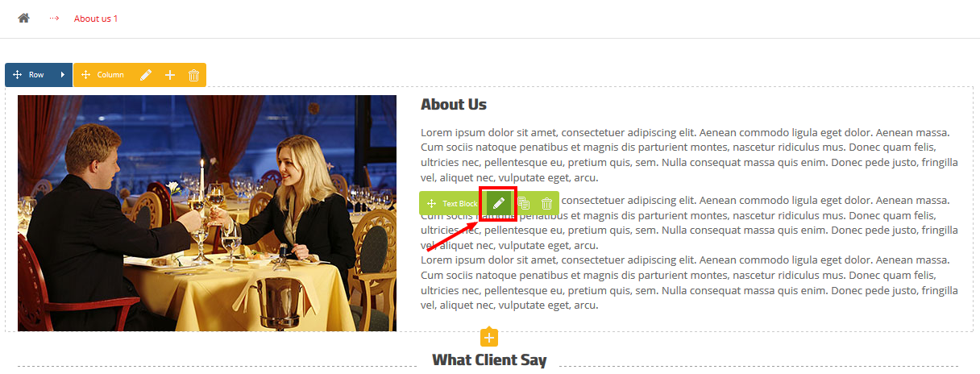Go to the home icon in breadcrumb
Screen dimensions: 980x374
click(x=24, y=18)
